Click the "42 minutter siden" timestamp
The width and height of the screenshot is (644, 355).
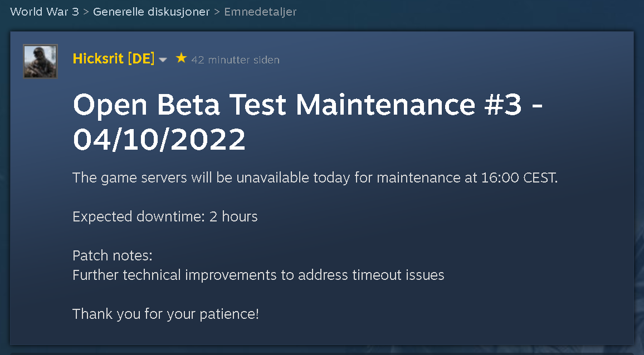pyautogui.click(x=235, y=60)
